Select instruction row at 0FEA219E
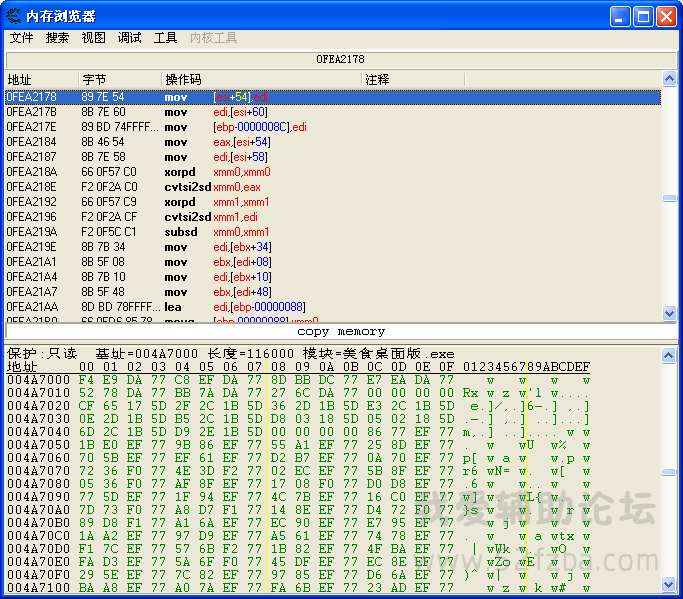The height and width of the screenshot is (599, 683). pyautogui.click(x=333, y=247)
